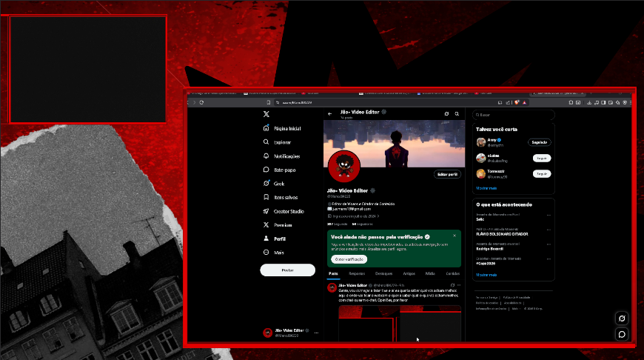The image size is (644, 360).
Task: Open floating Grok button at bottom right
Action: point(622,318)
